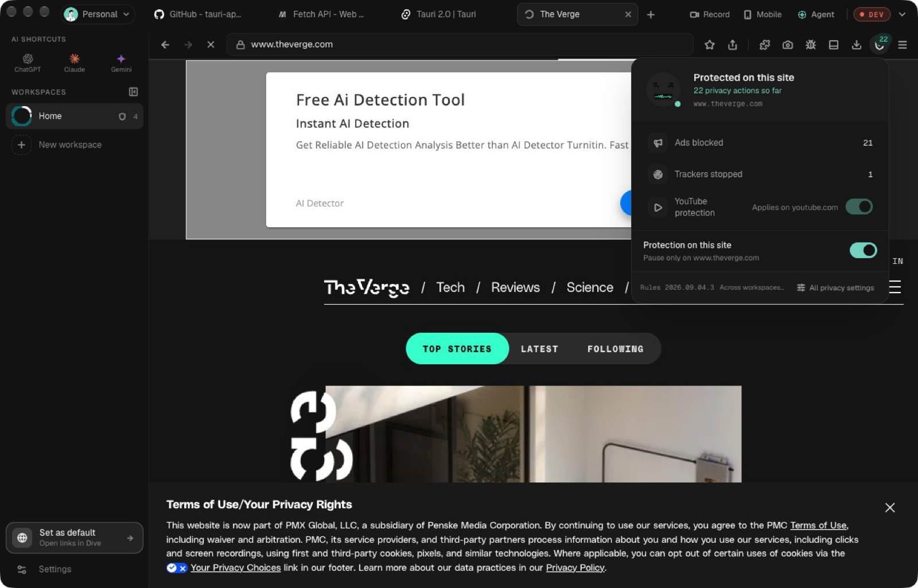
Task: Close The Verge tab
Action: pyautogui.click(x=628, y=14)
